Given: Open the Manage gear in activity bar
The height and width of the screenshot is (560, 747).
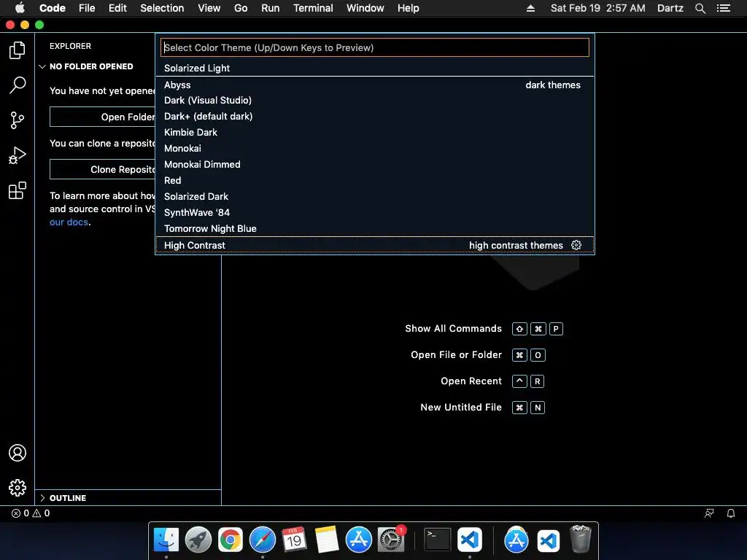Looking at the screenshot, I should coord(18,488).
